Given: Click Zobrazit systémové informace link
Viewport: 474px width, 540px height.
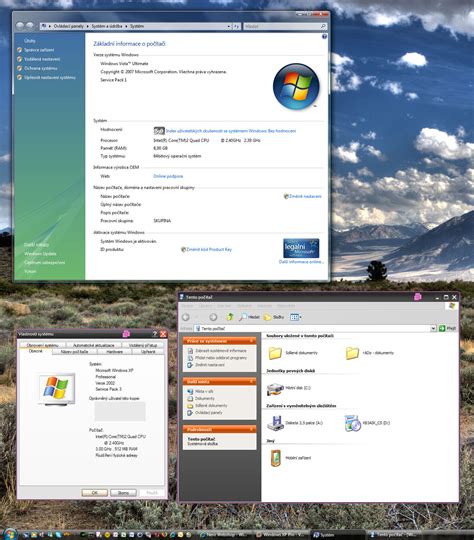Looking at the screenshot, I should pyautogui.click(x=221, y=351).
